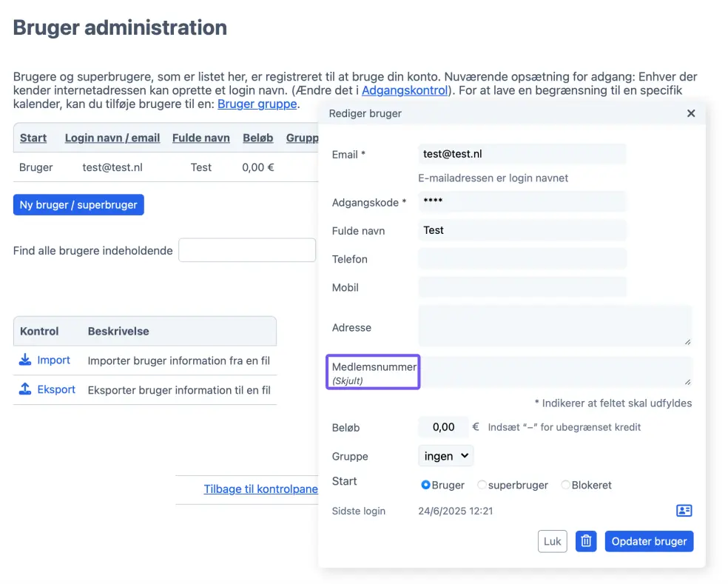Click the trash bin icon to delete user

coord(585,541)
